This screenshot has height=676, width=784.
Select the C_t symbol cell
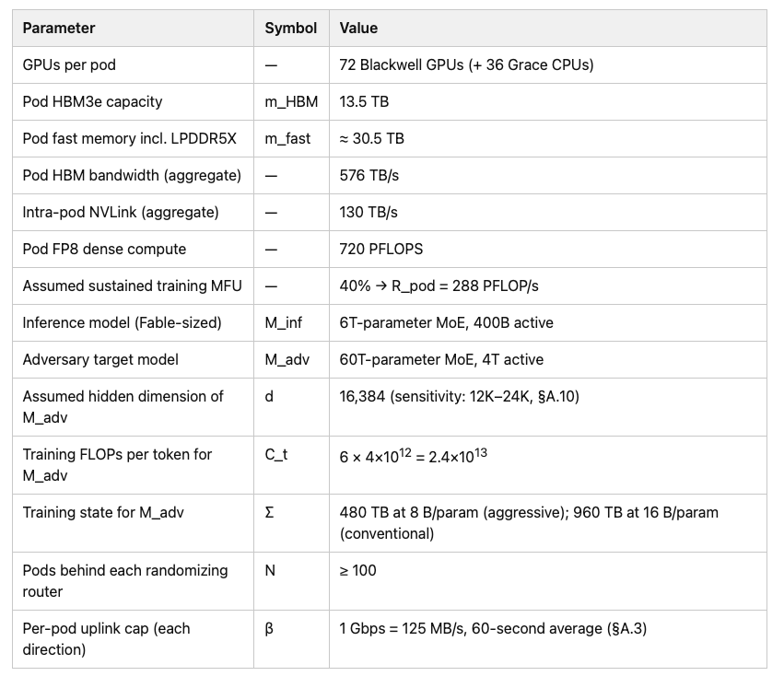point(276,454)
